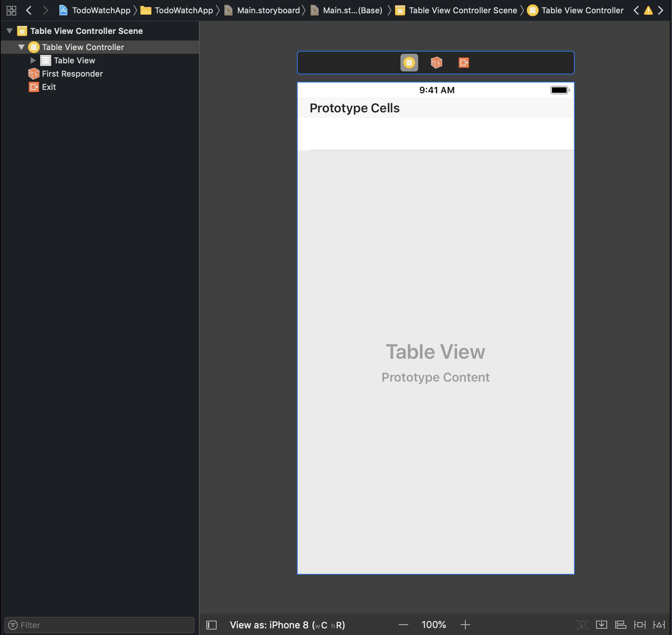Expand the Table View outline item

tap(33, 60)
